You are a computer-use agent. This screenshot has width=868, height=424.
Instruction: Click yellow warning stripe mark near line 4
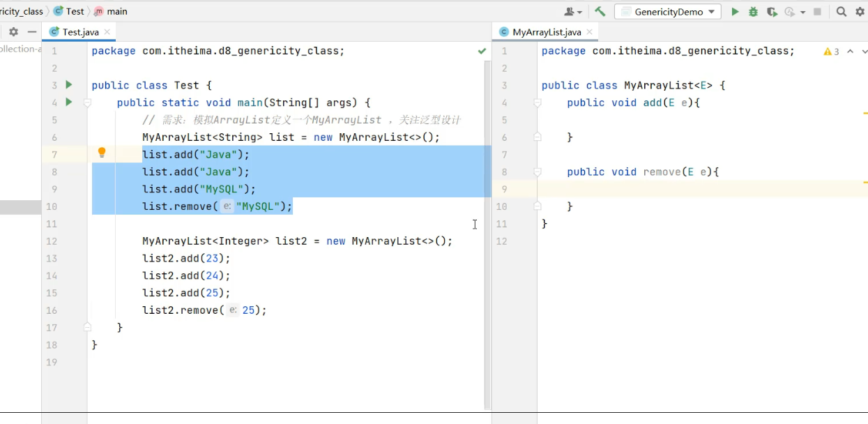point(865,112)
